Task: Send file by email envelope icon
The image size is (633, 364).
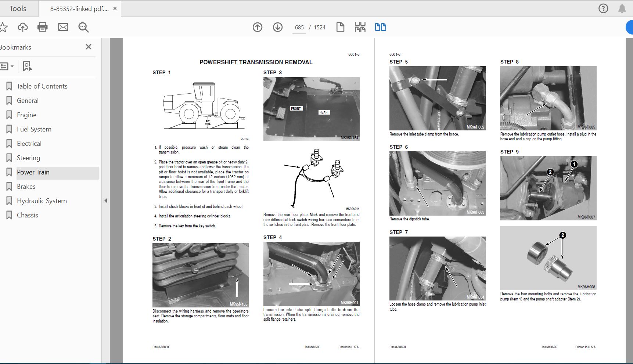Action: pos(63,27)
